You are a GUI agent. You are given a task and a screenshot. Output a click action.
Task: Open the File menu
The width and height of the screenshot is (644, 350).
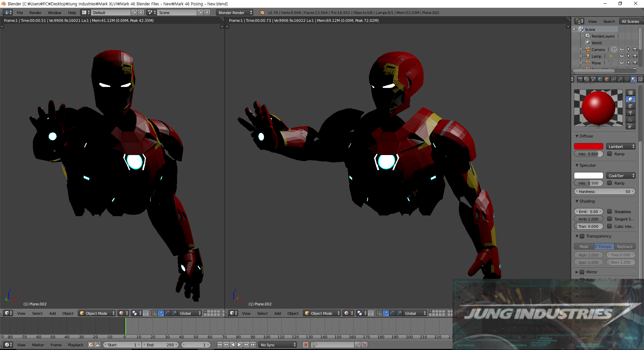(x=20, y=12)
